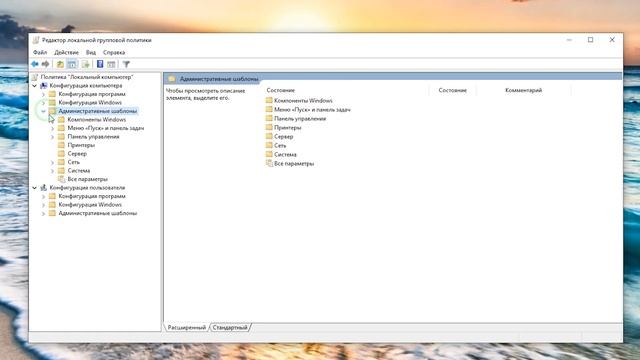Expand the Система tree node
This screenshot has height=360, width=640.
pos(53,171)
